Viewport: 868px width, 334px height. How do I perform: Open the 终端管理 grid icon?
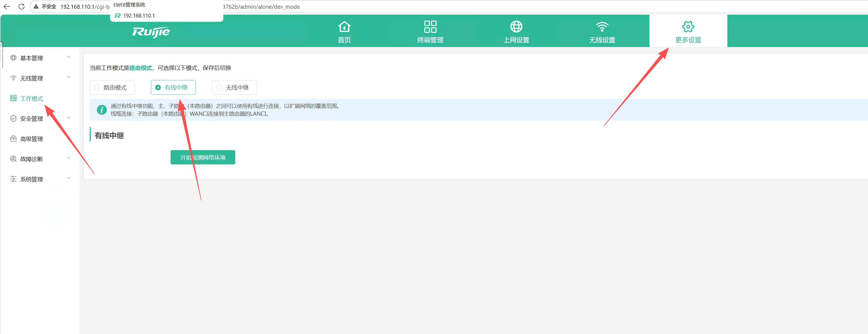tap(430, 26)
